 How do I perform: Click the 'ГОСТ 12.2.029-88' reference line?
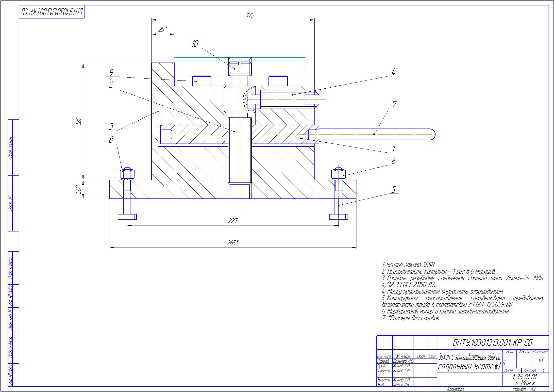pyautogui.click(x=447, y=305)
